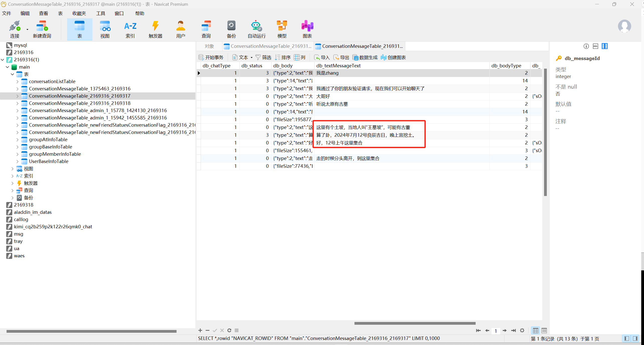Toggle the right information pane button
Screen dimensions: 644x345
tap(635, 338)
